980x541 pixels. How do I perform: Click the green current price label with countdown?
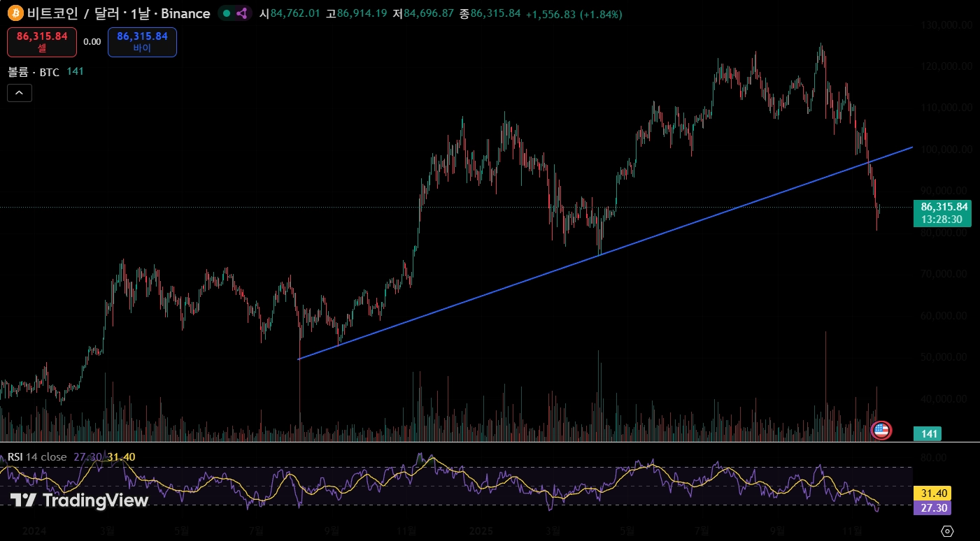[942, 213]
